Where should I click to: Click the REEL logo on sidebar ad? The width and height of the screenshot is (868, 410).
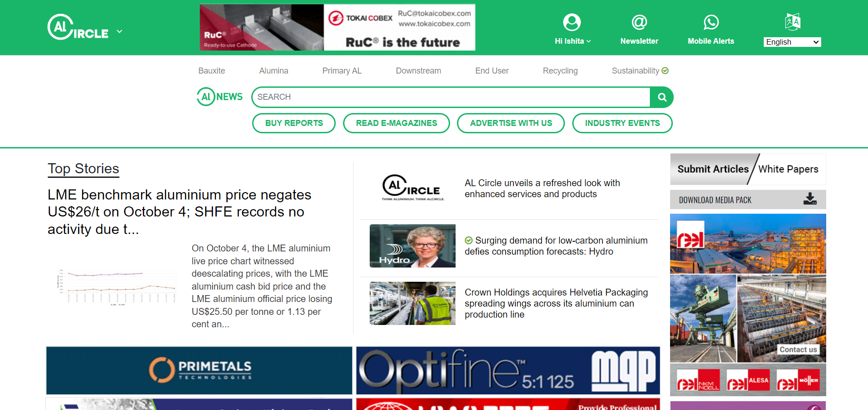point(690,234)
